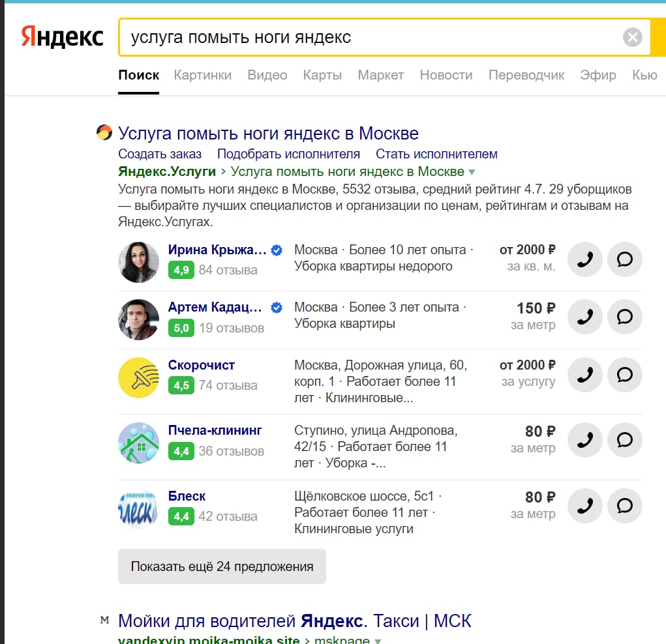Click the 4,9 rating badge for Ирина
This screenshot has width=666, height=644.
click(181, 270)
